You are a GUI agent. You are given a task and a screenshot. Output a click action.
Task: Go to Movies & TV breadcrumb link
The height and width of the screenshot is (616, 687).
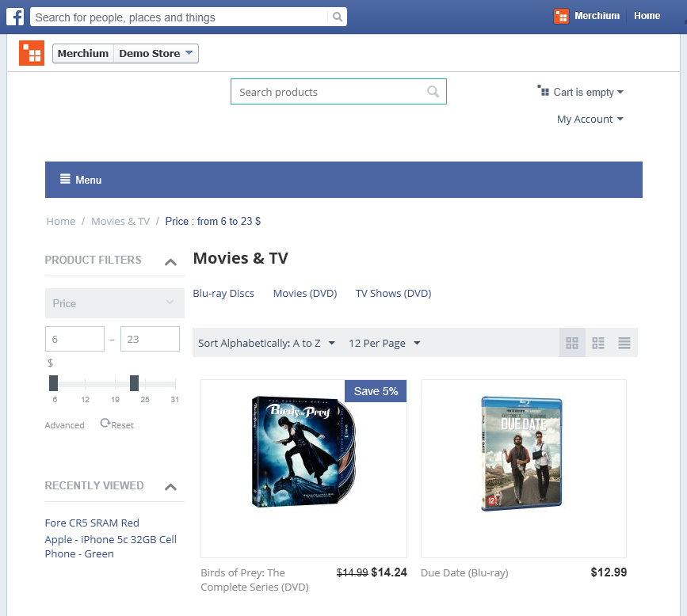pyautogui.click(x=120, y=221)
